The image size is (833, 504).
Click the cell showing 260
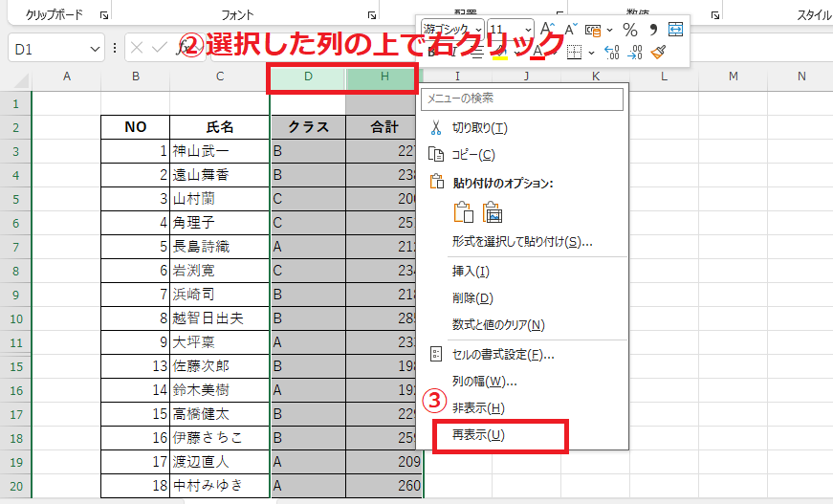tap(384, 486)
